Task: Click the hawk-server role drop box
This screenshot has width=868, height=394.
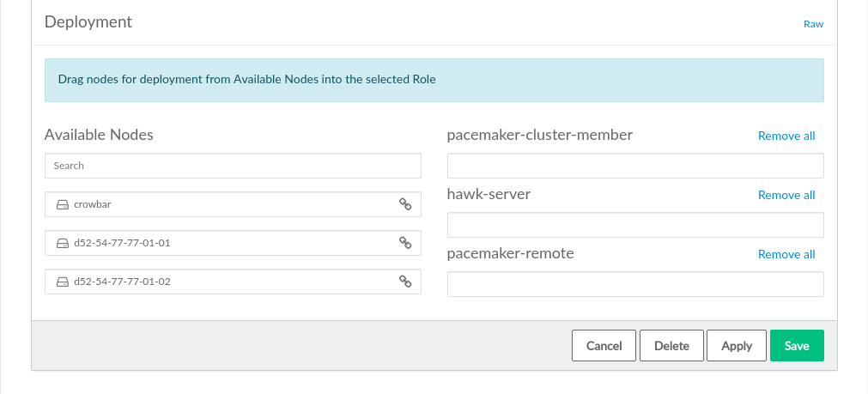Action: [635, 225]
